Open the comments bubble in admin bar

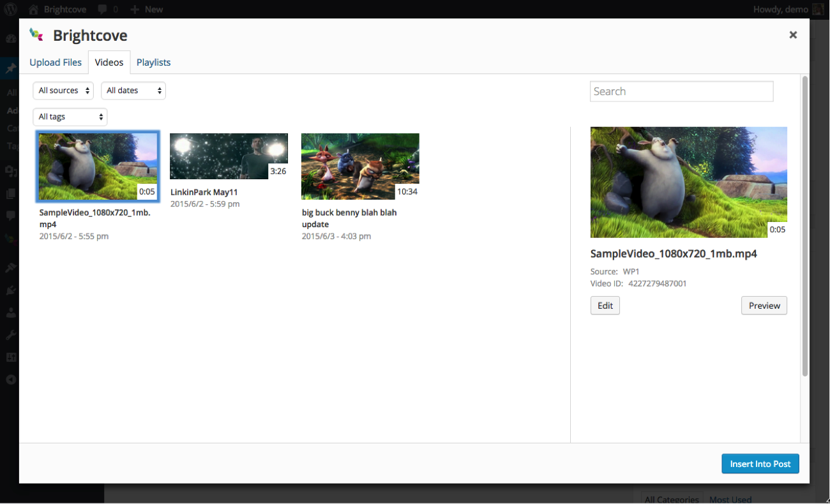pos(102,10)
